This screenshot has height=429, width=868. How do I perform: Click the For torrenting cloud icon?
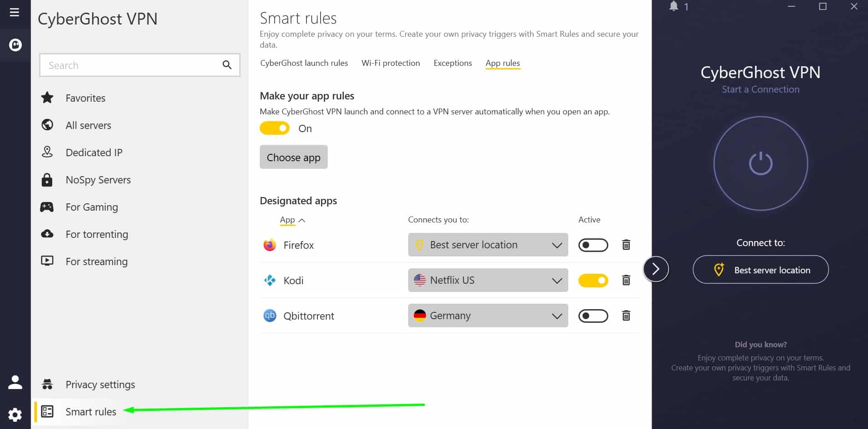[x=47, y=234]
